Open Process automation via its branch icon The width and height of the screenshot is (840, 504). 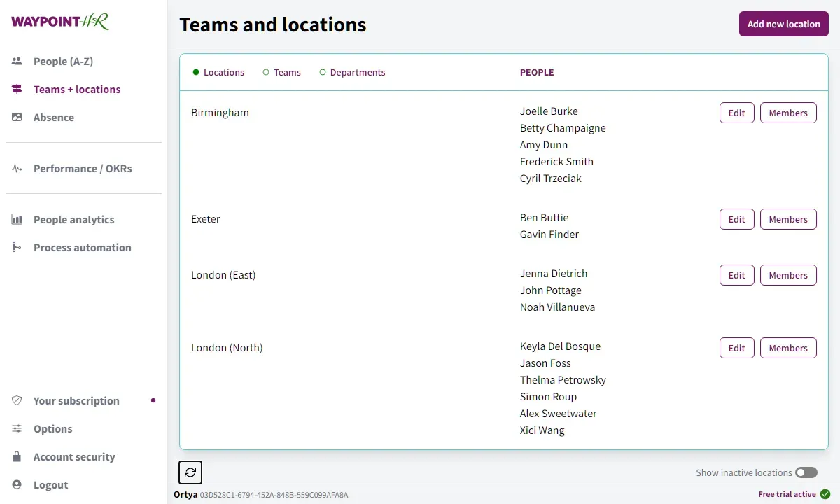coord(16,247)
